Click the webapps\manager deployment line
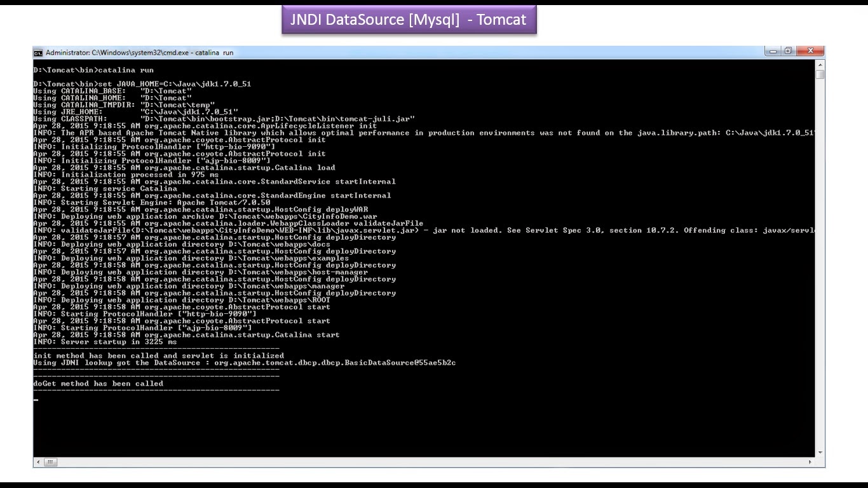The image size is (868, 488). [x=189, y=287]
